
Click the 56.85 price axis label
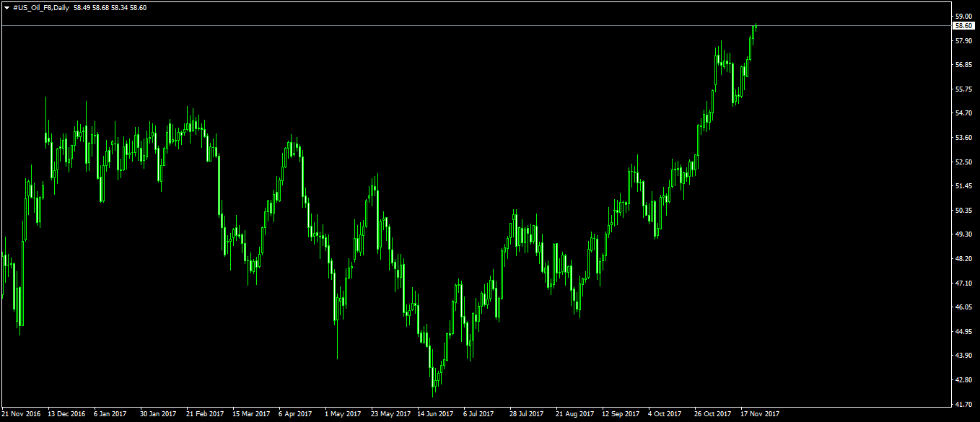[963, 65]
